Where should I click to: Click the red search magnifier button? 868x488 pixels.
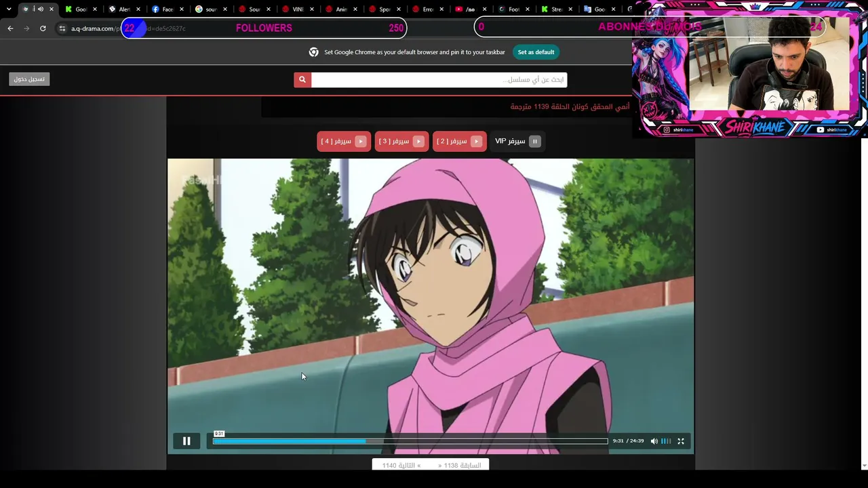[302, 80]
